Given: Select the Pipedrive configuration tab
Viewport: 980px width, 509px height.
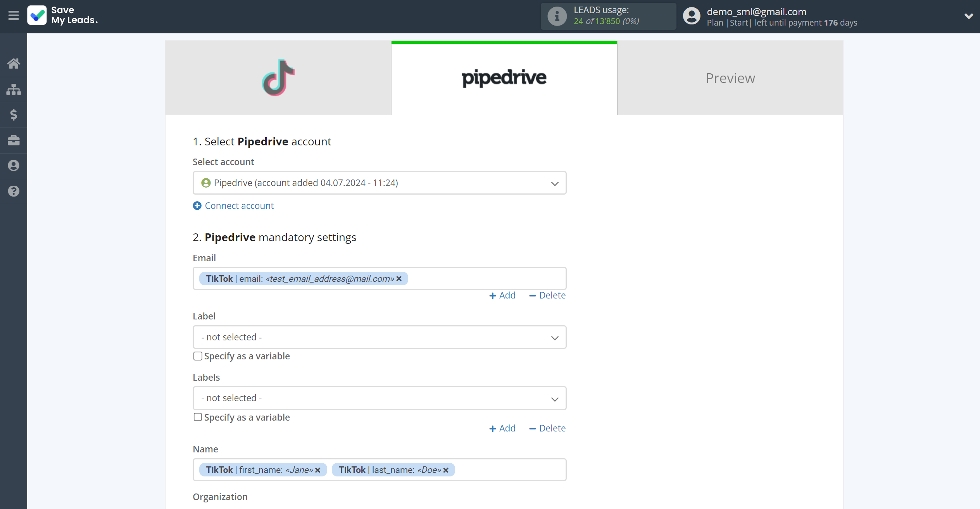Looking at the screenshot, I should (504, 77).
